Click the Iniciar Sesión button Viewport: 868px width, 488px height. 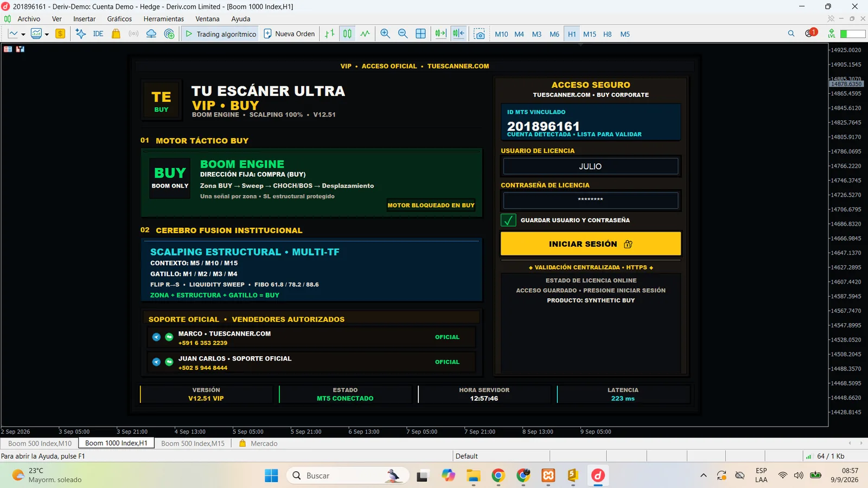[x=590, y=244]
